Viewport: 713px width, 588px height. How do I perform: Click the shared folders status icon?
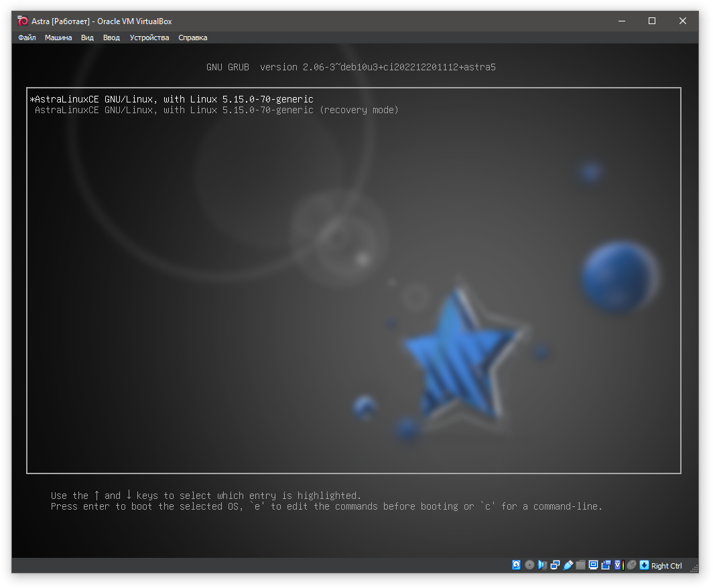click(x=581, y=565)
